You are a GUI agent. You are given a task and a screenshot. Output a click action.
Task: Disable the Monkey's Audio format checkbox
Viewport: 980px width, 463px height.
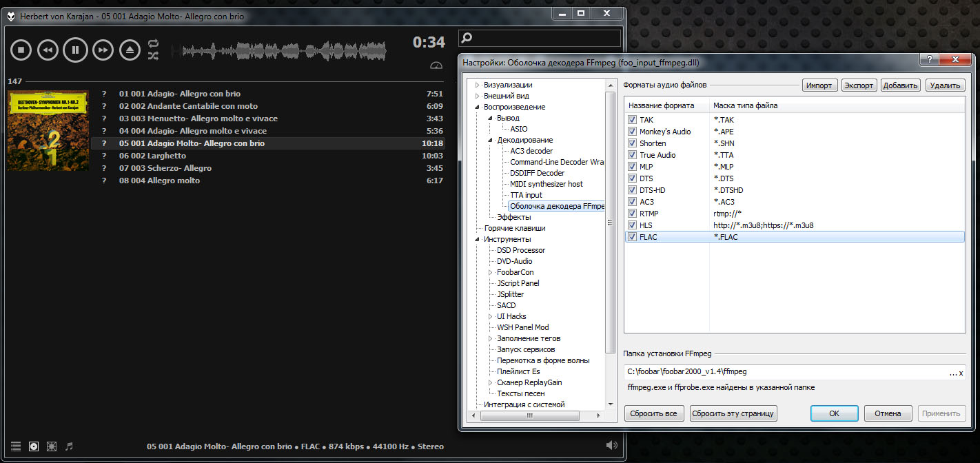(632, 132)
